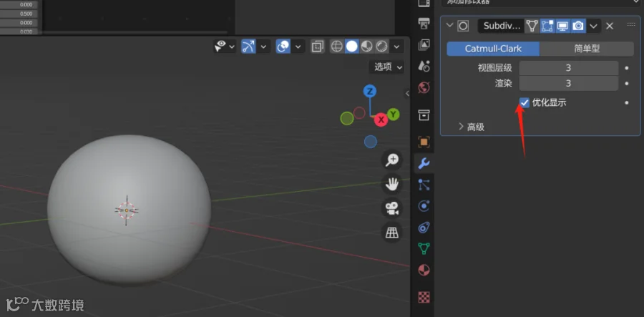Image resolution: width=644 pixels, height=317 pixels.
Task: Open the Modifier properties wrench tab
Action: [424, 163]
